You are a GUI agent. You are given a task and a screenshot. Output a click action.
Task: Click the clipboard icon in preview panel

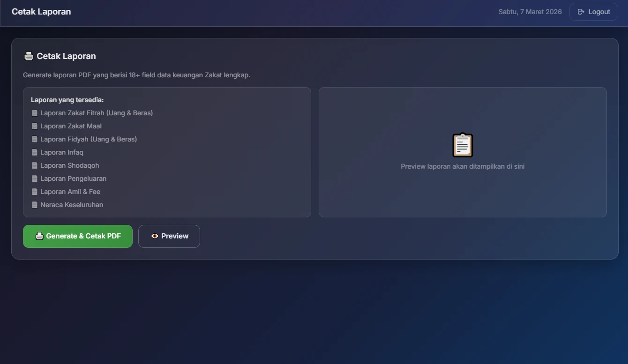[462, 145]
